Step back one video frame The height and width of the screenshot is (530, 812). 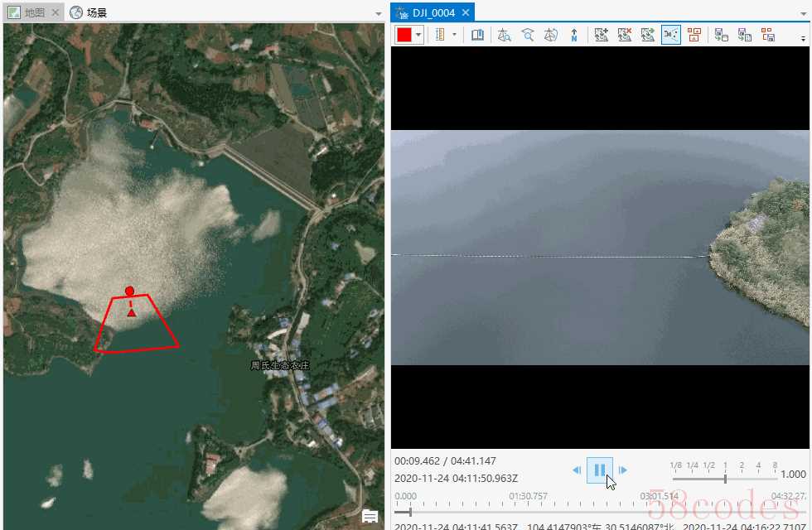pyautogui.click(x=577, y=470)
